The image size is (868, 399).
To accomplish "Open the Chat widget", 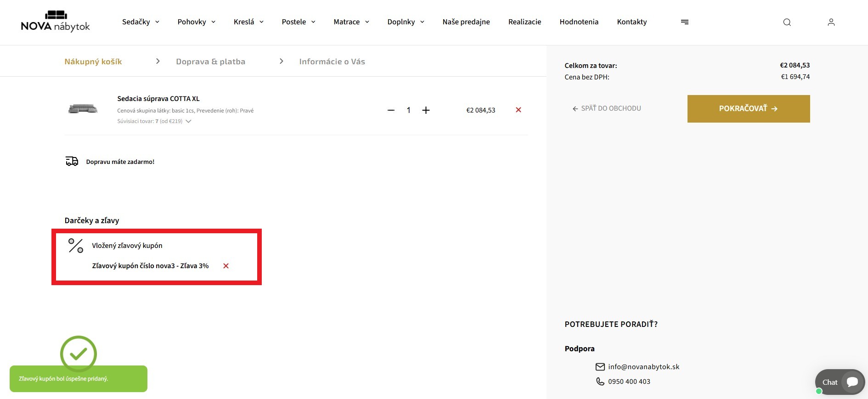I will (x=840, y=382).
